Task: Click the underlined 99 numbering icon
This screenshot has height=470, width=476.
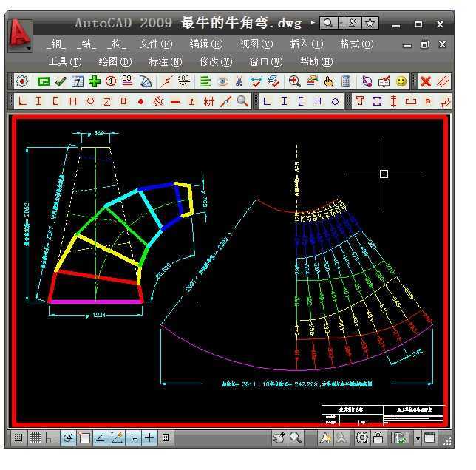Action: [127, 81]
